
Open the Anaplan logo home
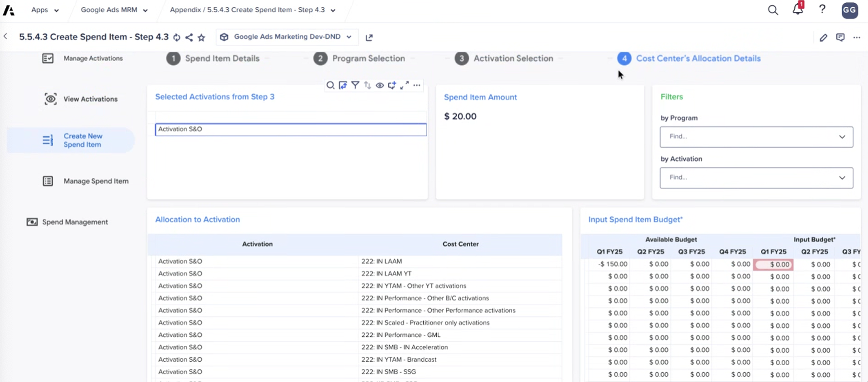pyautogui.click(x=9, y=10)
